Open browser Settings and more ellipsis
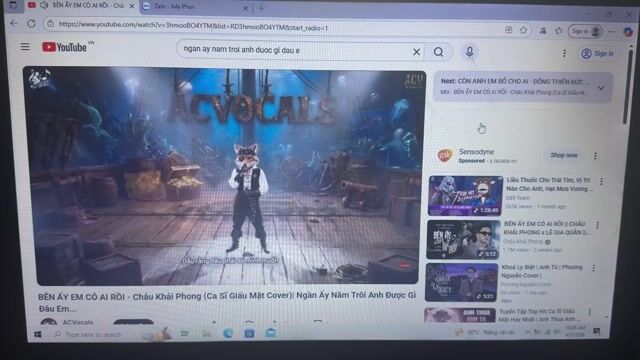 (x=611, y=31)
